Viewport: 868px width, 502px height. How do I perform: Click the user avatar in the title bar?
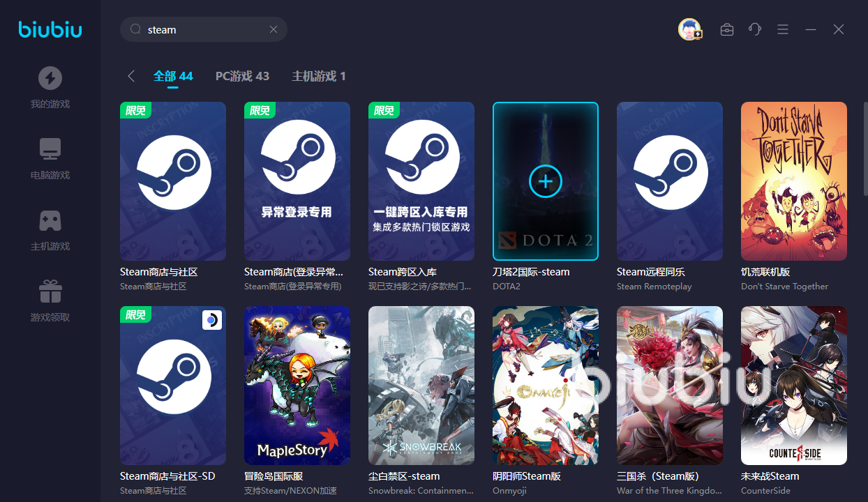689,29
